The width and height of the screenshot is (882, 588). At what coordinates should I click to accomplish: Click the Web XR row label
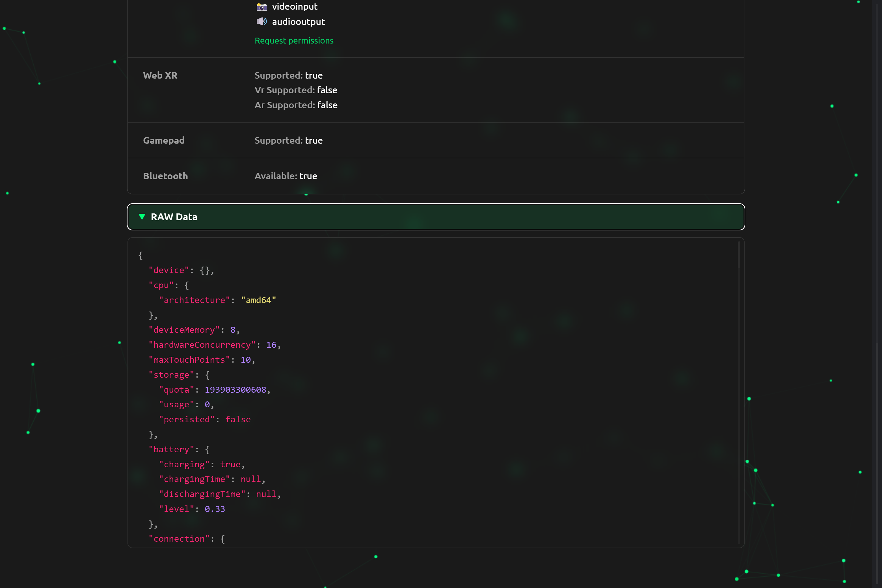[x=160, y=75]
